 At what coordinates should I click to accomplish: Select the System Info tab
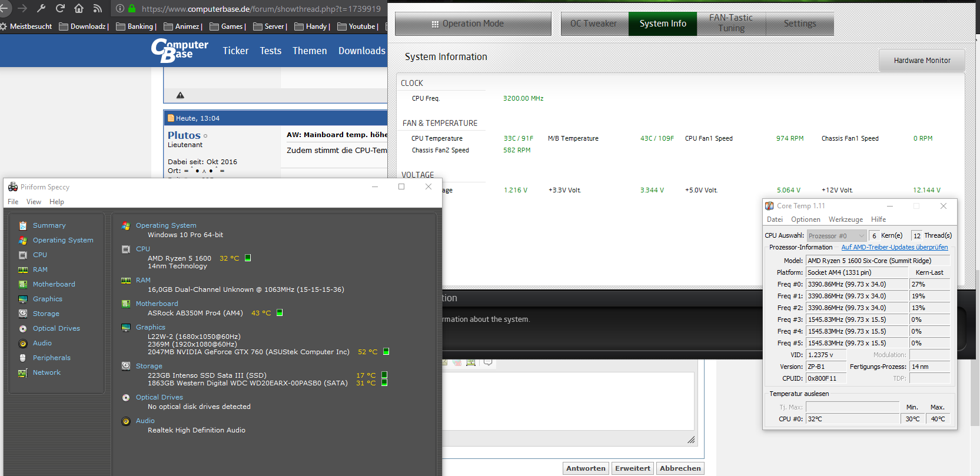tap(663, 24)
